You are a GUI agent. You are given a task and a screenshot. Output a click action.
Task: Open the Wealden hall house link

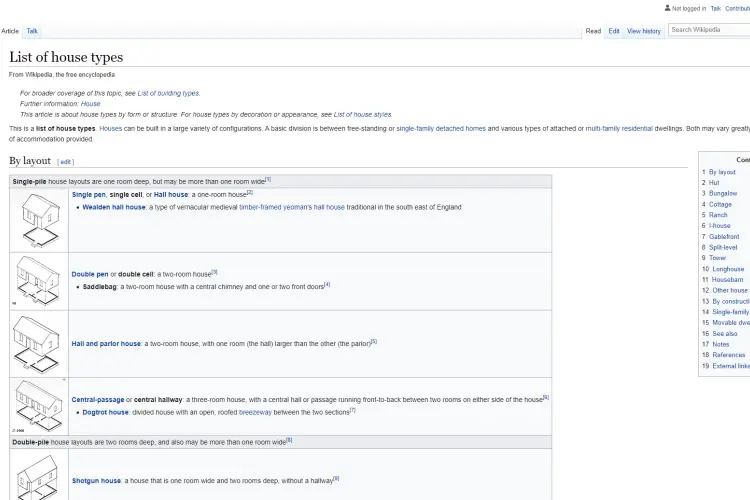pyautogui.click(x=114, y=207)
